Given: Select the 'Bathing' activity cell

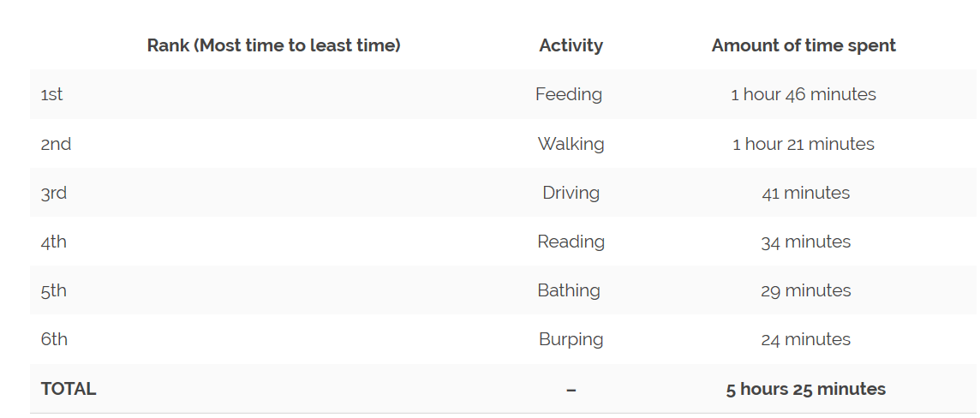Looking at the screenshot, I should click(x=569, y=290).
